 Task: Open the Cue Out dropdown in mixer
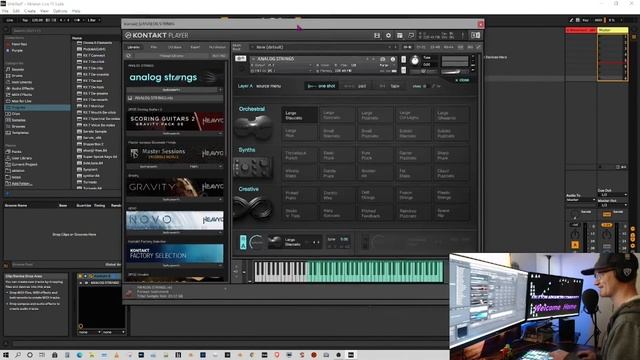[612, 195]
